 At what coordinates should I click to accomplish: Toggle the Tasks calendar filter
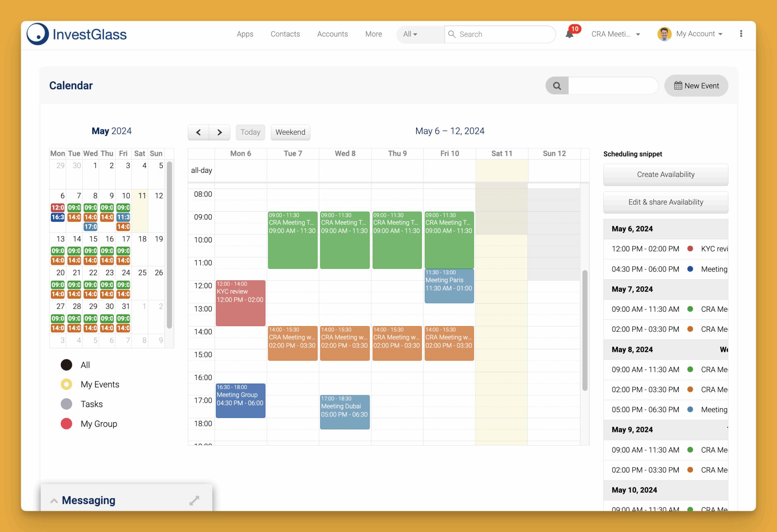(66, 404)
